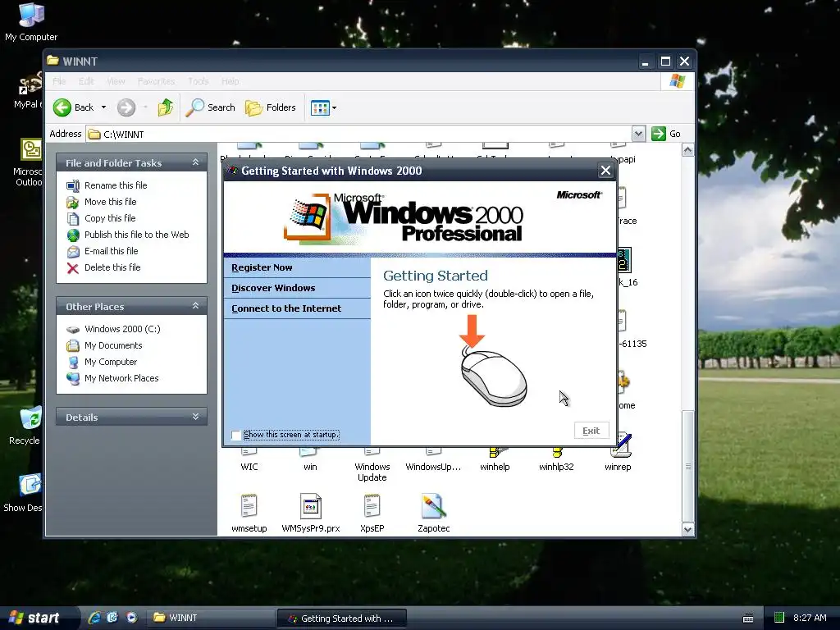Click Delete this file task

click(112, 267)
